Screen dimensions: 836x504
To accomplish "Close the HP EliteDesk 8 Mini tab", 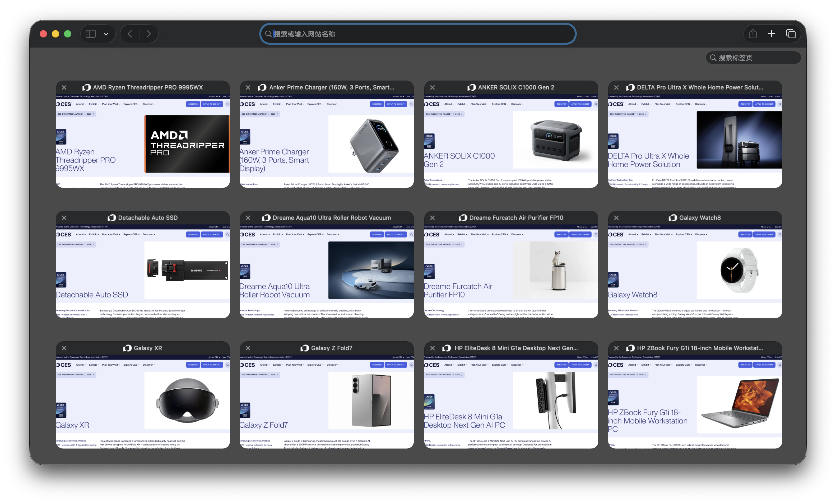I will (432, 348).
